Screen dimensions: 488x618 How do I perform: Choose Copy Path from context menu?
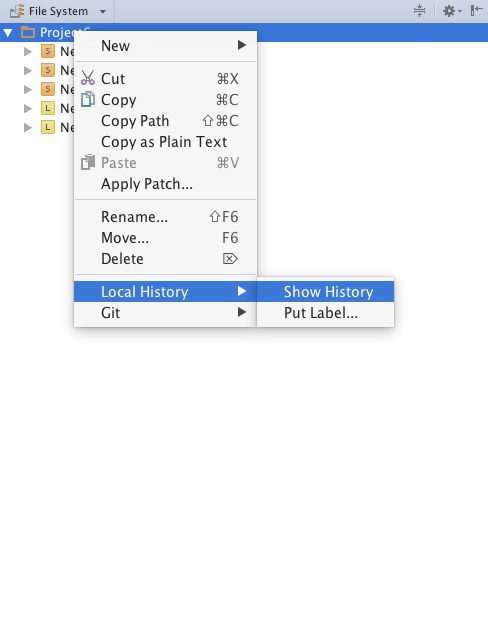click(x=165, y=121)
